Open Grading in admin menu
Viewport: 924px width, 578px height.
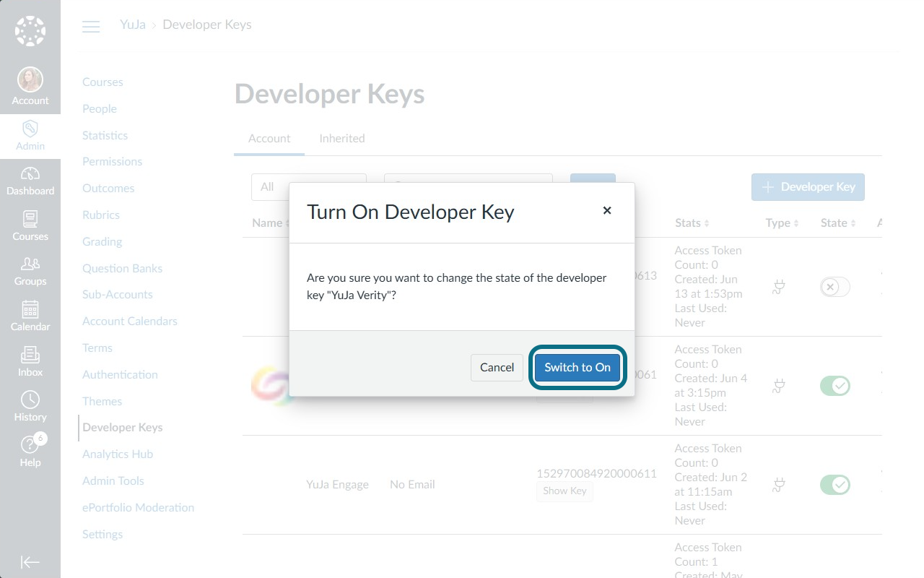click(x=102, y=241)
